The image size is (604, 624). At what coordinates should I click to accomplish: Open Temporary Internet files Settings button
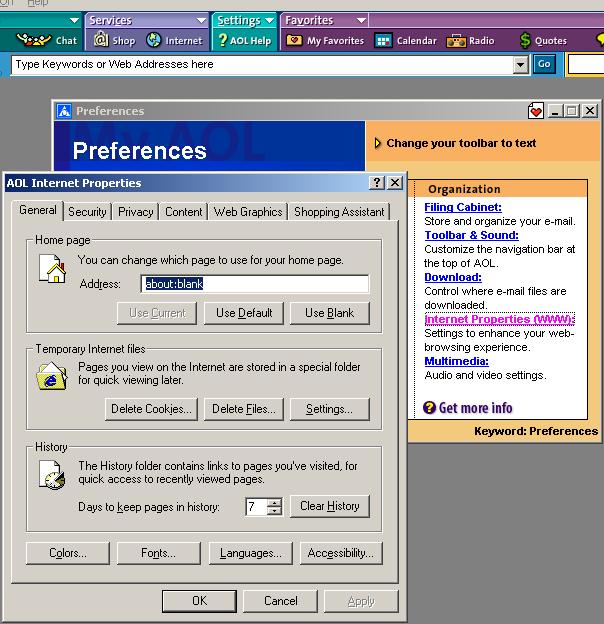[x=329, y=409]
